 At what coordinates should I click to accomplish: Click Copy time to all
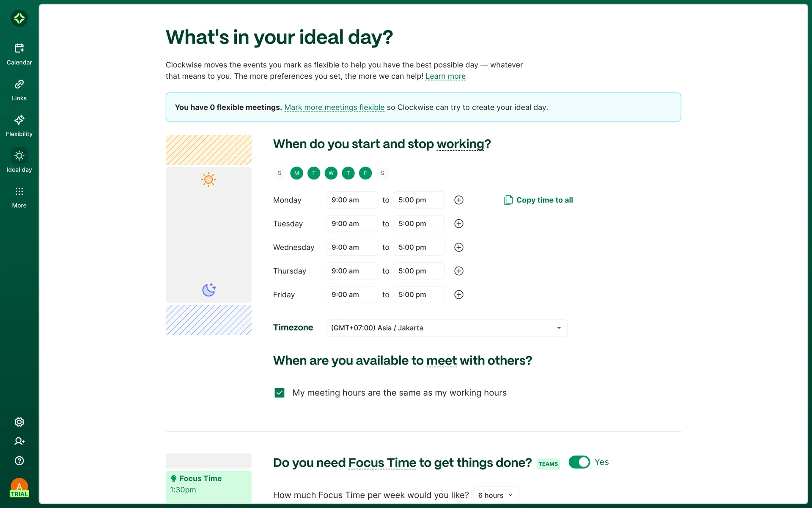538,200
